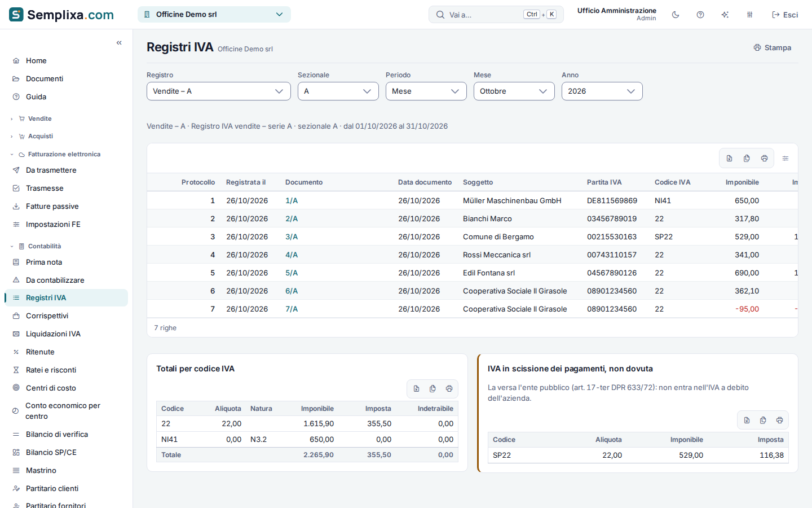Screen dimensions: 812x508
Task: Go to Home in the sidebar
Action: pos(67,61)
